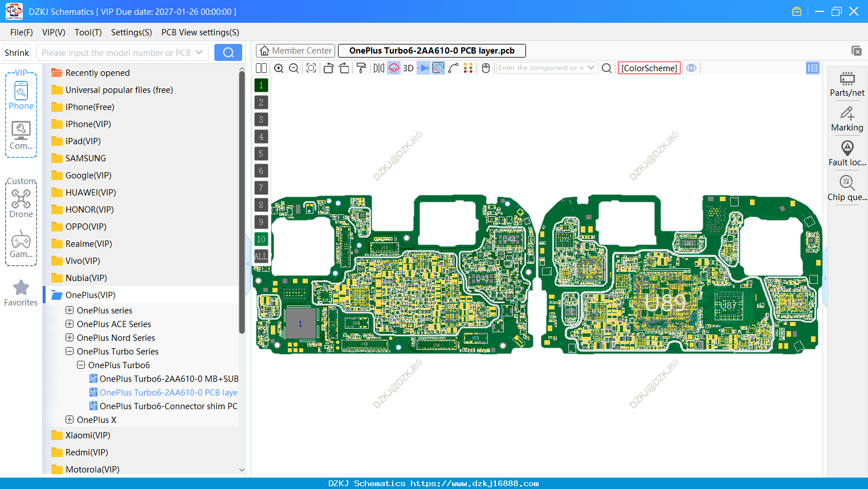Open the Parts/net panel
The height and width of the screenshot is (489, 868).
tap(847, 84)
